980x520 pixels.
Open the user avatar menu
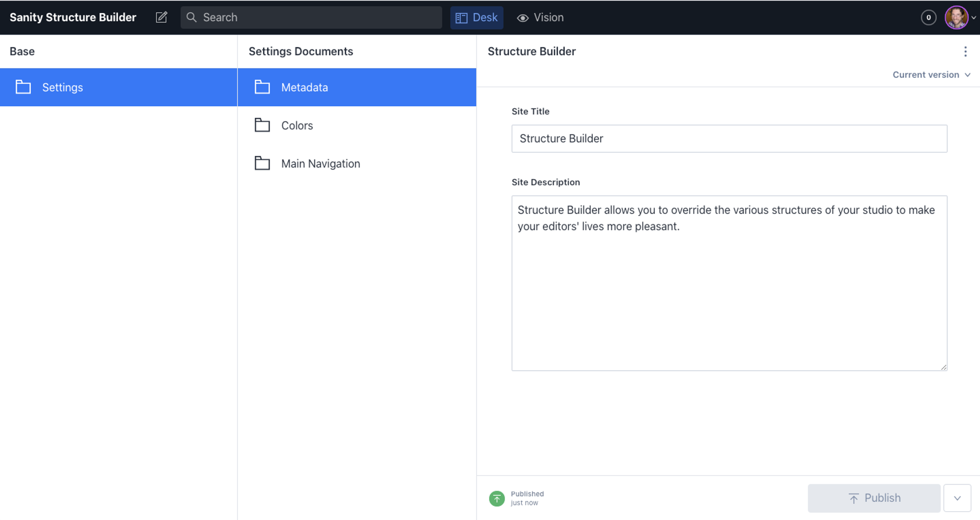pyautogui.click(x=957, y=17)
